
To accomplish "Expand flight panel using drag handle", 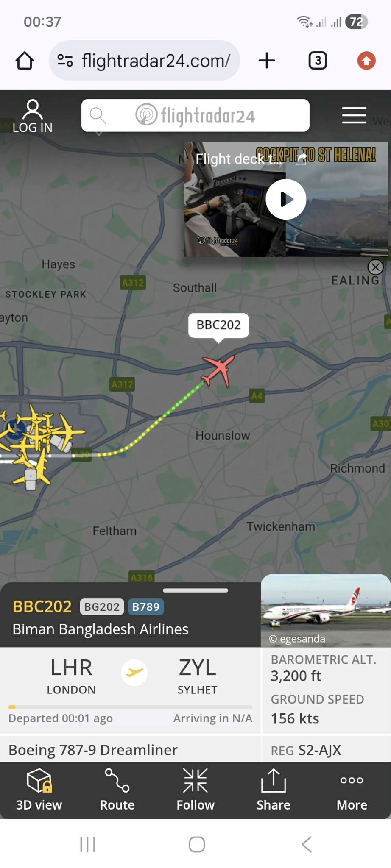I will (x=195, y=590).
